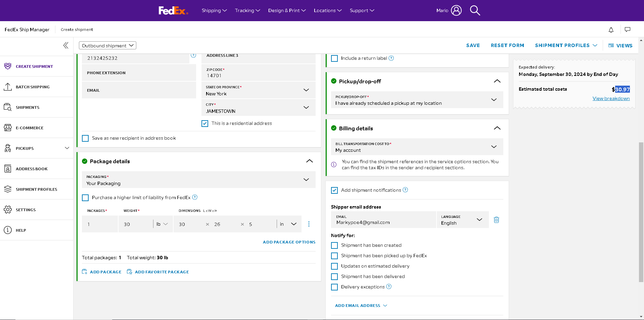Open the State or Province dropdown
This screenshot has width=644, height=320.
pyautogui.click(x=259, y=90)
